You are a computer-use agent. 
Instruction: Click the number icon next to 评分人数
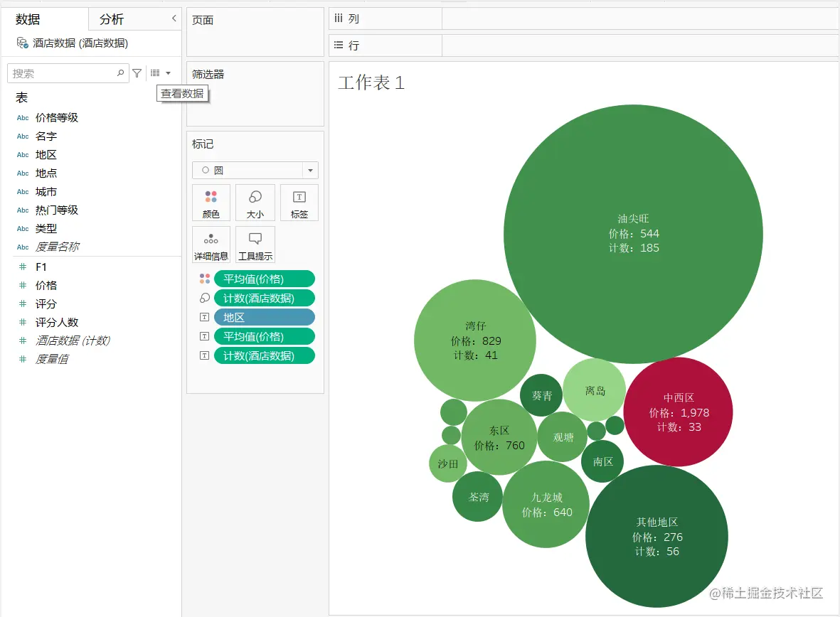[x=23, y=322]
